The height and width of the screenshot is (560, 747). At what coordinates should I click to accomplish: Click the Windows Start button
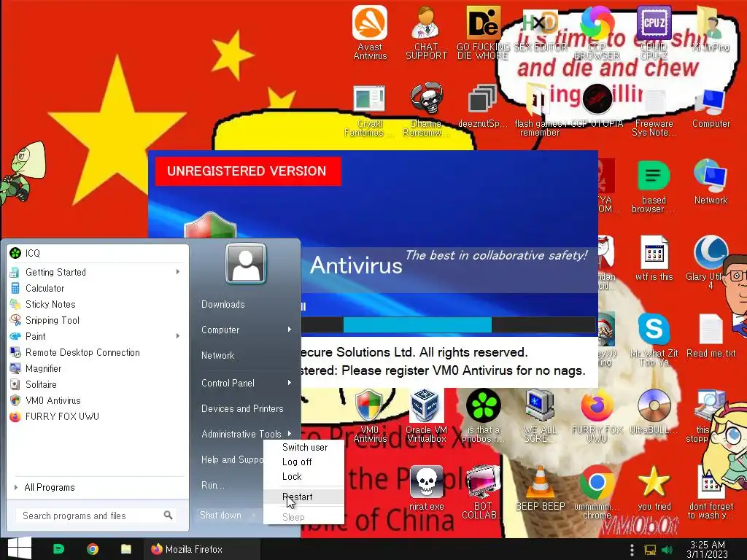[x=19, y=548]
